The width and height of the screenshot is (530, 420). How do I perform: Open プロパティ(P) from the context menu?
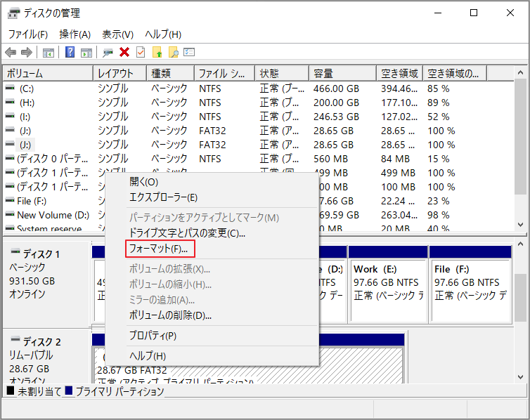212,336
